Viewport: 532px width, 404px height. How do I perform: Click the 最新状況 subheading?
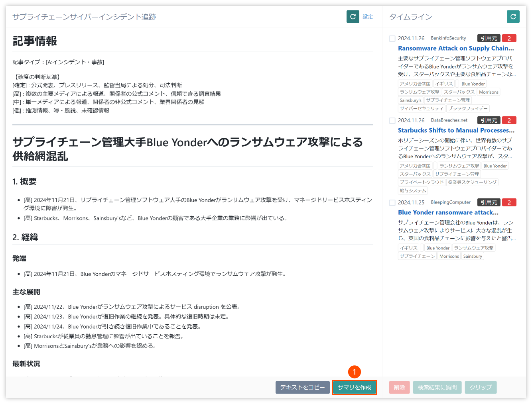click(x=26, y=364)
